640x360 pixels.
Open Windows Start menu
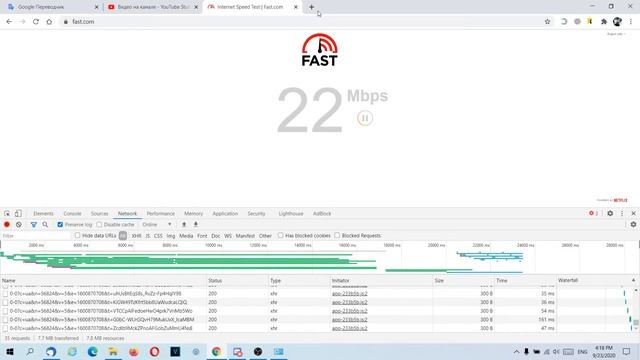[10, 352]
